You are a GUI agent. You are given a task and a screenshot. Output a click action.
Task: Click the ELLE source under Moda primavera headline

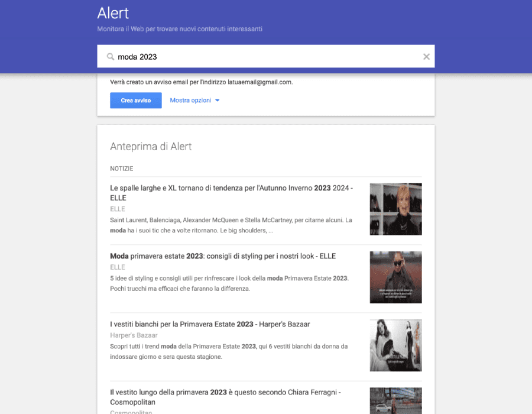pyautogui.click(x=118, y=267)
